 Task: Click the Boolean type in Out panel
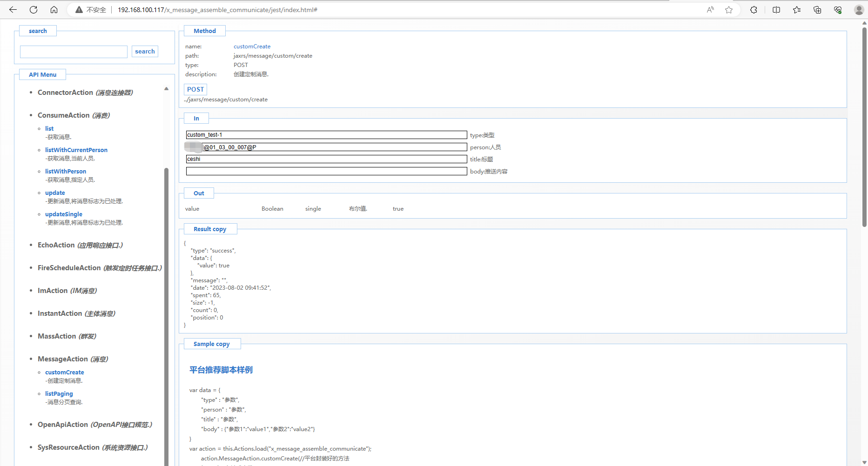272,209
